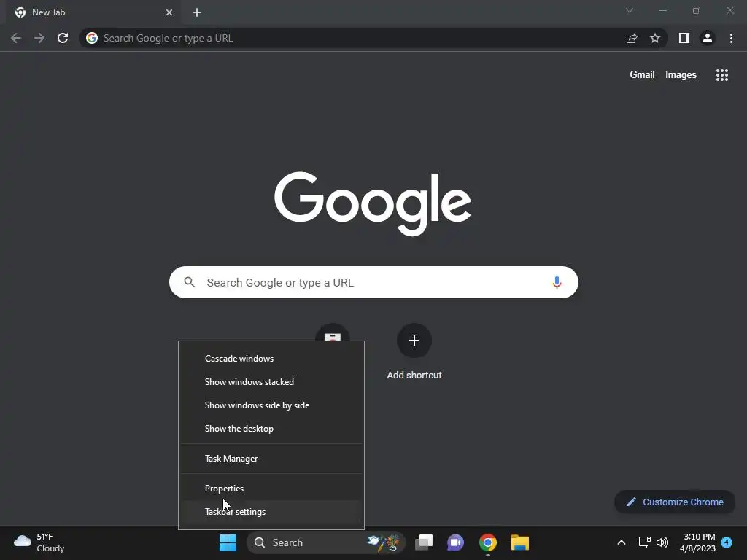Go forward using the forward arrow
Image resolution: width=747 pixels, height=560 pixels.
pos(39,38)
